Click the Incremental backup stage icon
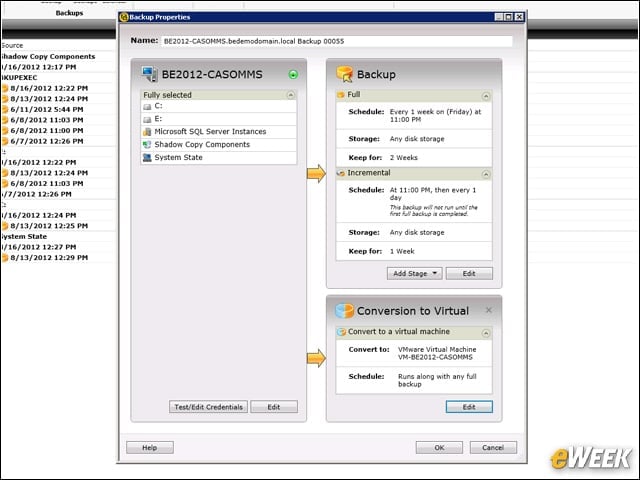640x480 pixels. (341, 173)
